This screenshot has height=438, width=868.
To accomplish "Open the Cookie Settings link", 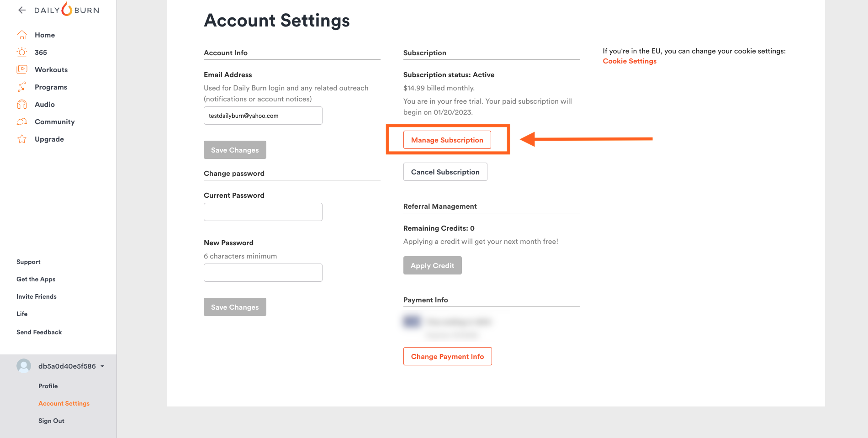I will (x=630, y=61).
